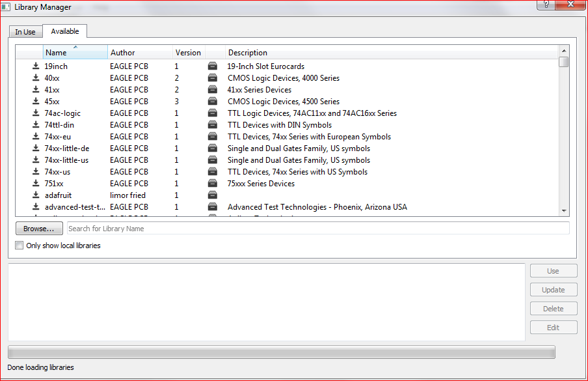588x381 pixels.
Task: Sort by the Version column header
Action: pos(188,53)
